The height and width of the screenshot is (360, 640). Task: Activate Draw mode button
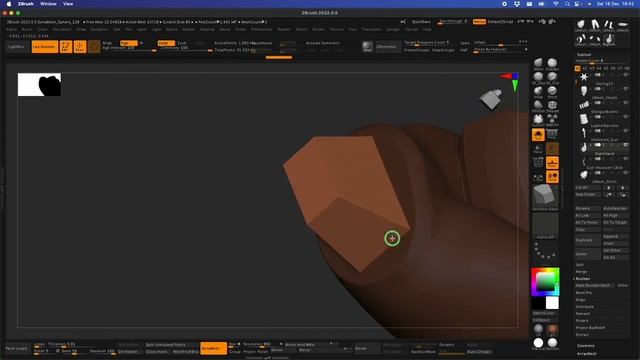80,47
